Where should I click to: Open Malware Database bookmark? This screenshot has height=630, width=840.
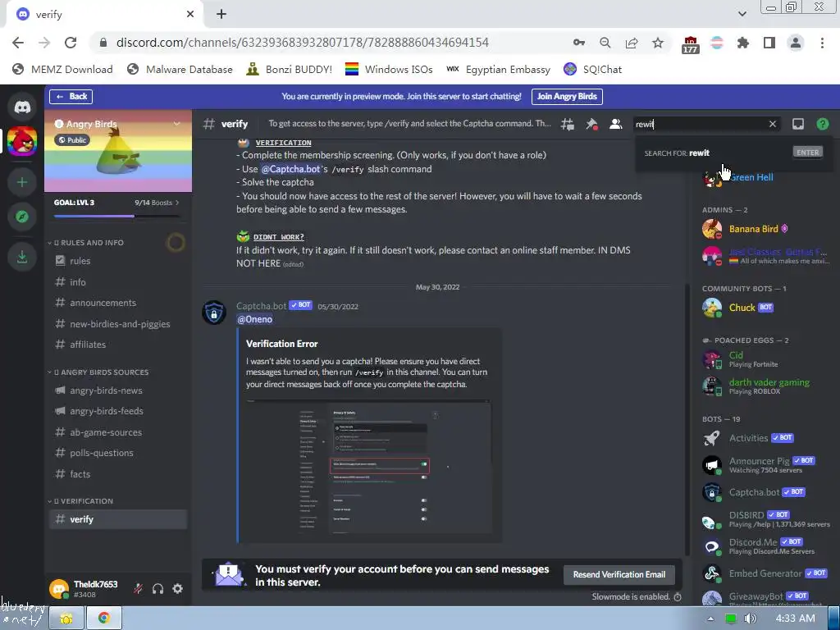[x=180, y=70]
